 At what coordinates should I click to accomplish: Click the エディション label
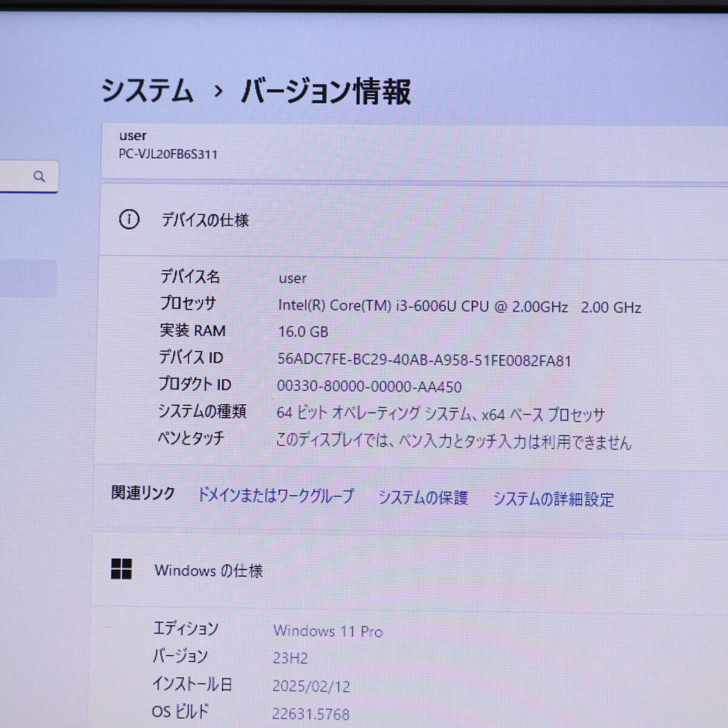pos(185,629)
